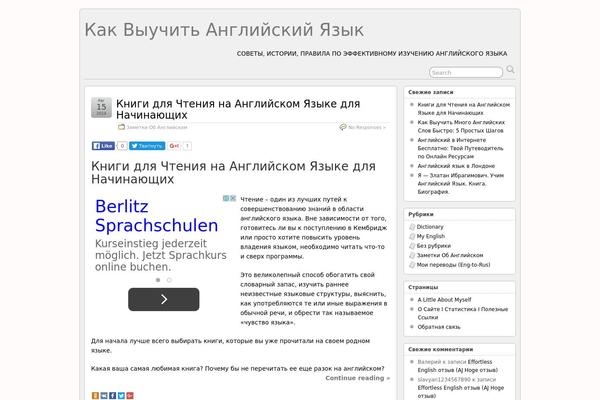The height and width of the screenshot is (400, 600).
Task: Click ad text Kurseinstieg jederzeit möglich
Action: (x=161, y=255)
